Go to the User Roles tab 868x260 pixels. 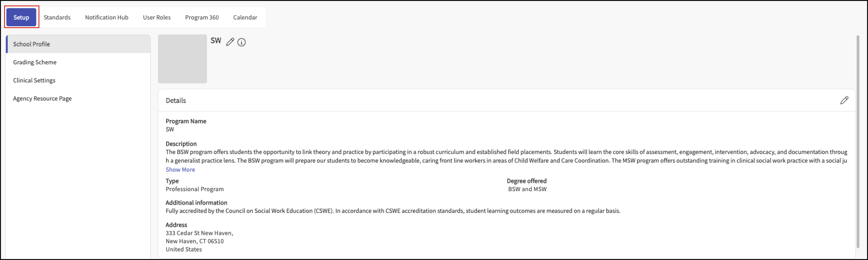point(157,17)
